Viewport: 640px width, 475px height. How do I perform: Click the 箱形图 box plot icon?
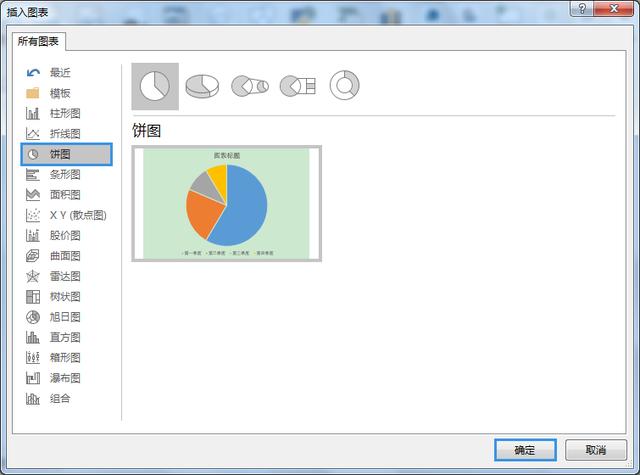coord(33,358)
